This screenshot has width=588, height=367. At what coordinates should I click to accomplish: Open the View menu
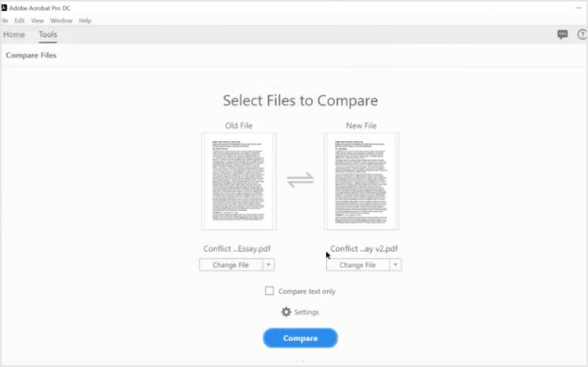click(38, 20)
